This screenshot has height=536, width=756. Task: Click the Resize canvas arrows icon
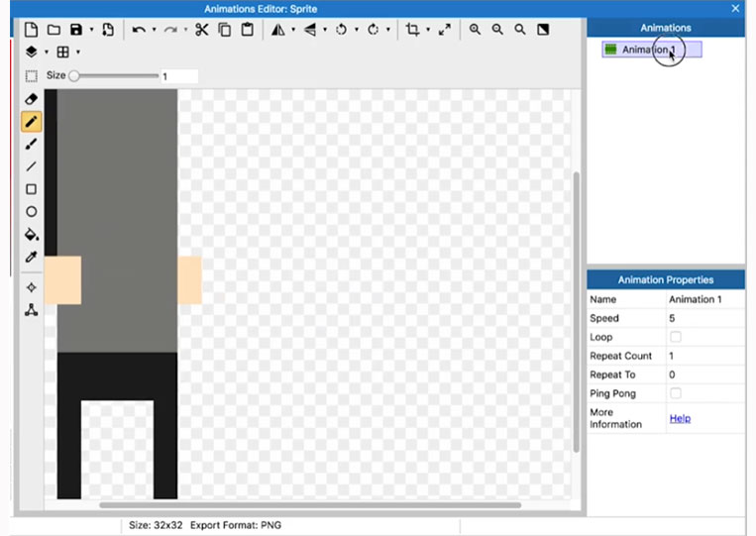[x=445, y=30]
